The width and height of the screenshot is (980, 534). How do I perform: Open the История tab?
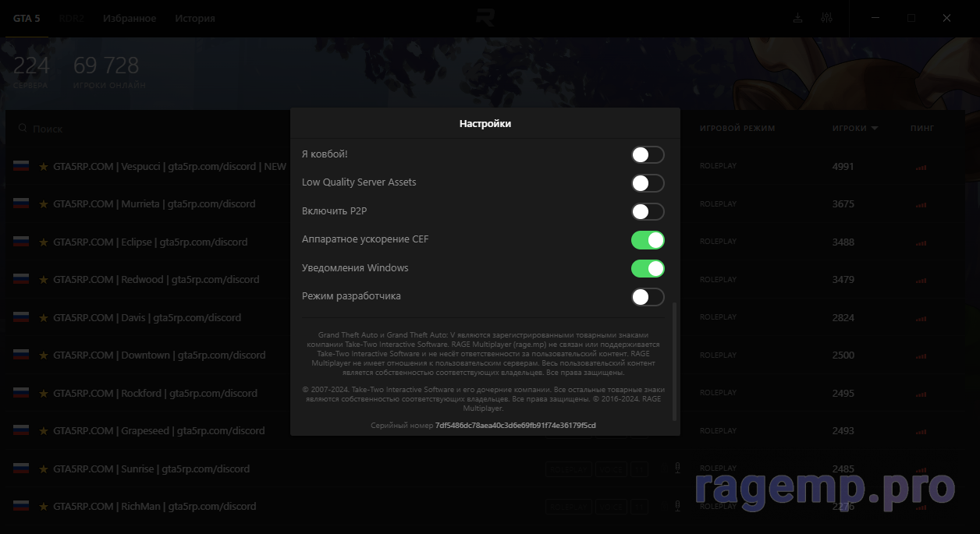coord(195,18)
